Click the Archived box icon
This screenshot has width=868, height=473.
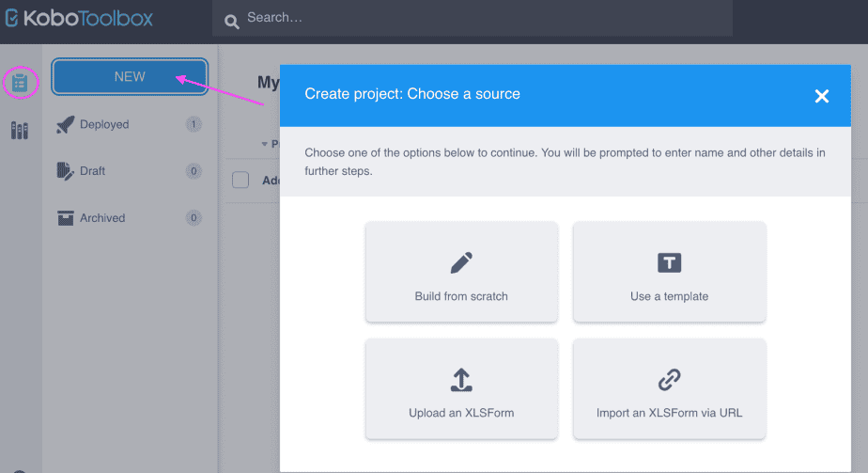click(65, 218)
